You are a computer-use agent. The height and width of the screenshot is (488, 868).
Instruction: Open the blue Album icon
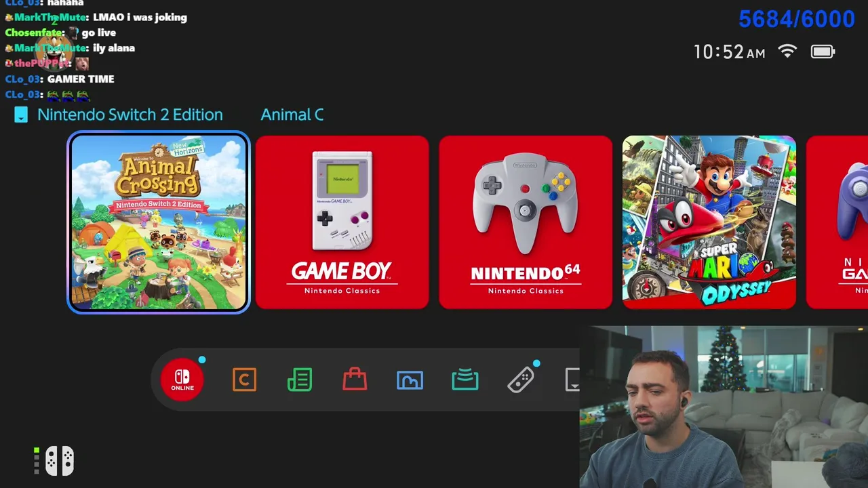410,380
